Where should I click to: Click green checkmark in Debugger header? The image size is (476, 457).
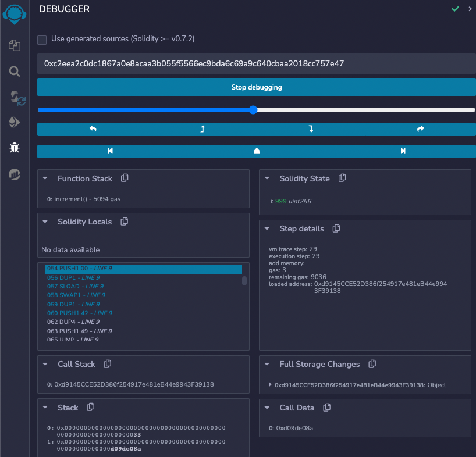point(455,9)
